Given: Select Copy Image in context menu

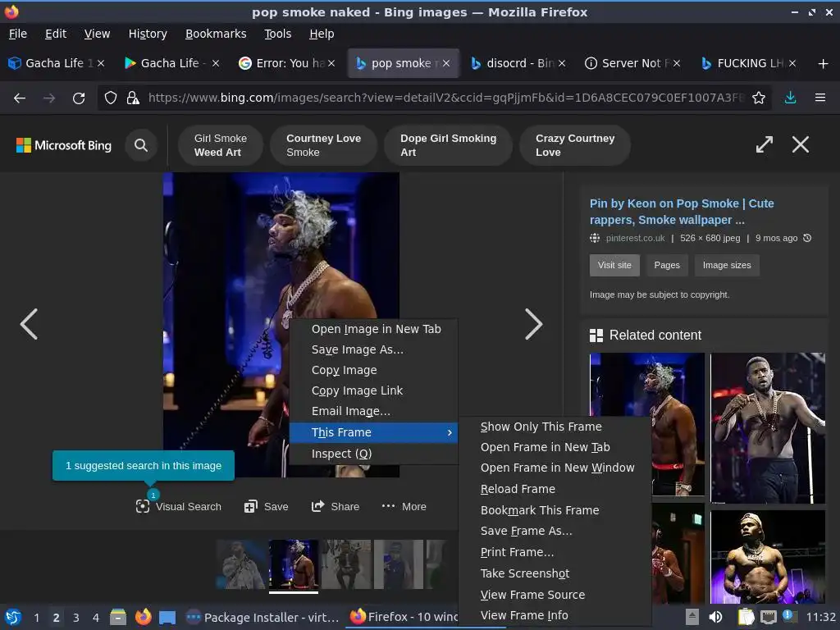Looking at the screenshot, I should tap(374, 370).
